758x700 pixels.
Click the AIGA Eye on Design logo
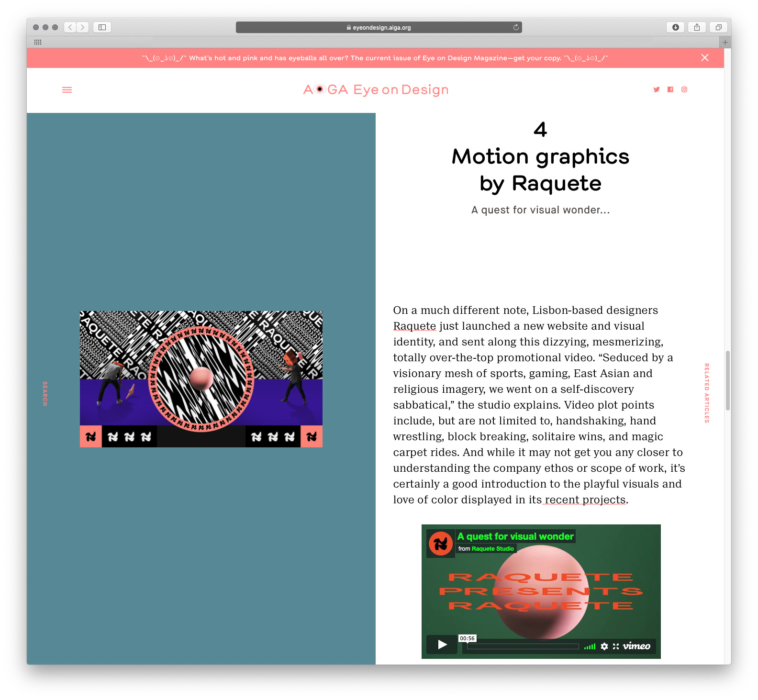376,89
